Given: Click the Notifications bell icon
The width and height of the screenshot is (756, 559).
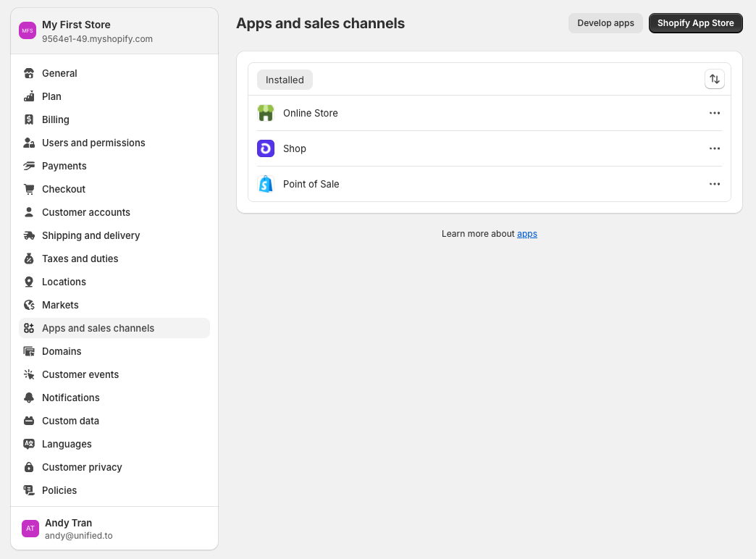Looking at the screenshot, I should tap(29, 398).
